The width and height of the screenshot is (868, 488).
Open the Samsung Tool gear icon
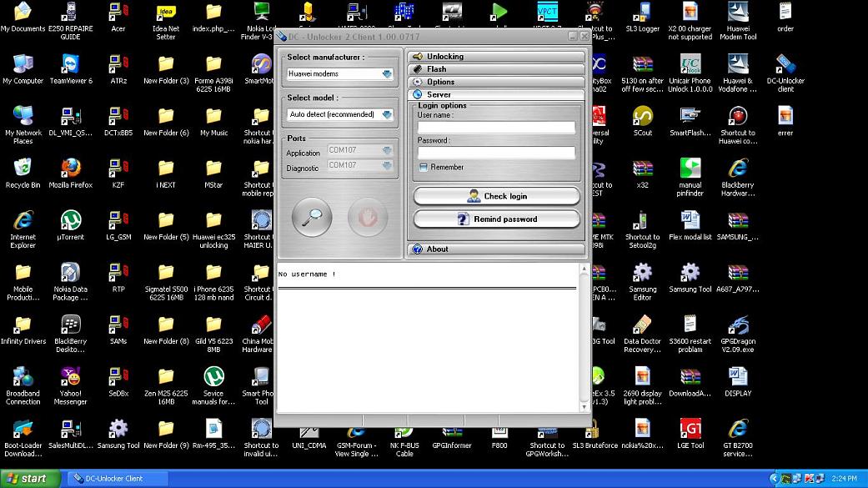click(690, 273)
